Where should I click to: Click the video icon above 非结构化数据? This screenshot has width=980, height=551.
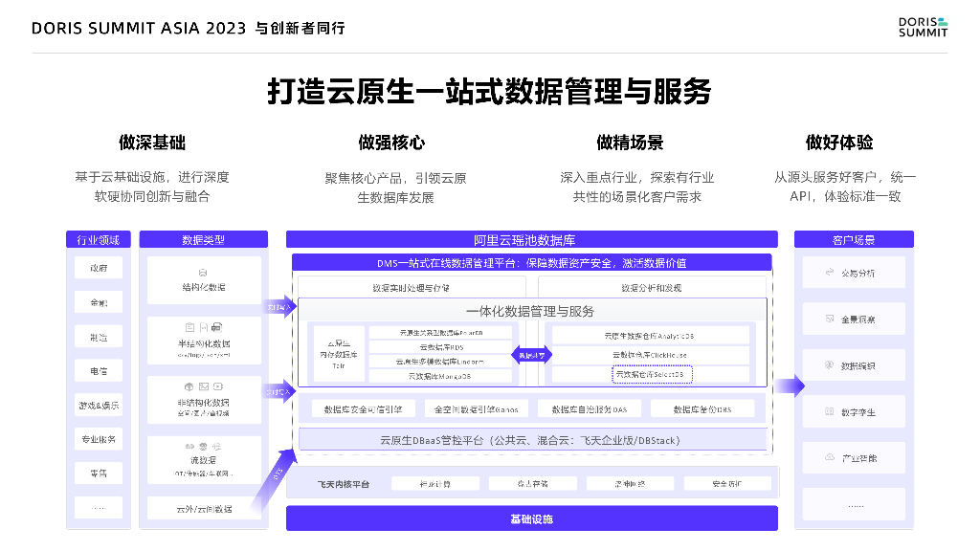click(x=218, y=386)
